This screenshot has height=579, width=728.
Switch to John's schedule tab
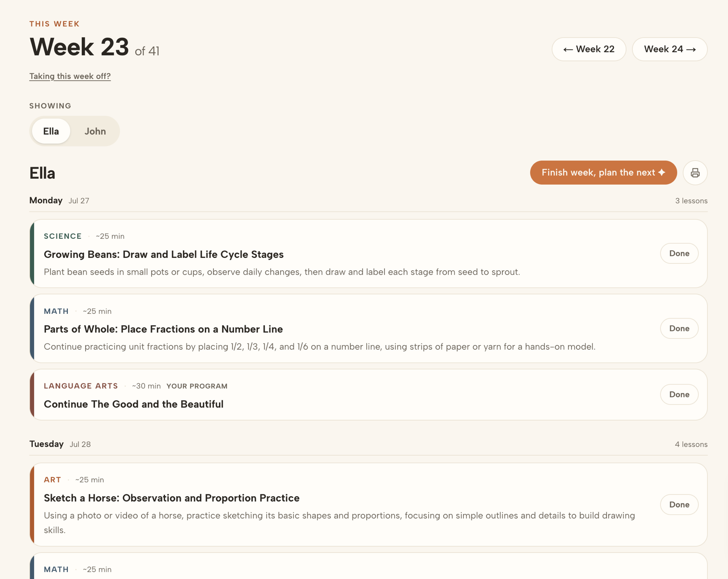pyautogui.click(x=95, y=131)
